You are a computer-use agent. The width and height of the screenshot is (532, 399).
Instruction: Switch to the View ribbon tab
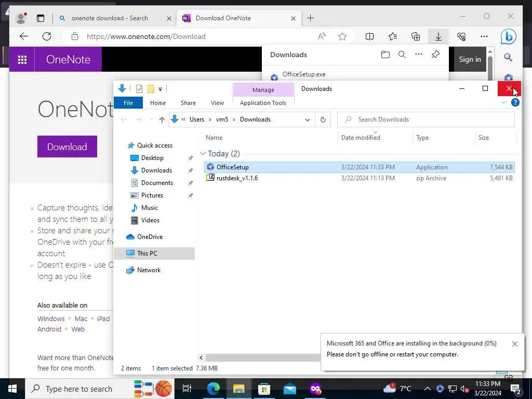(217, 103)
